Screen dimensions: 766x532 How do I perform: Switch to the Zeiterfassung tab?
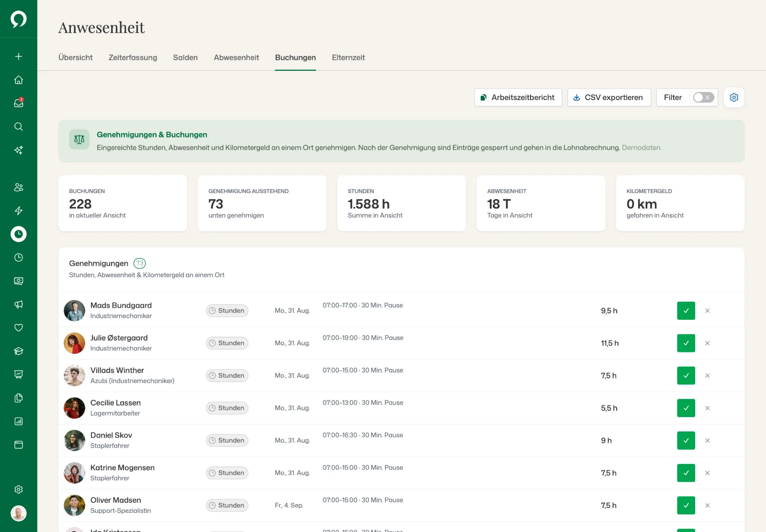[x=133, y=57]
